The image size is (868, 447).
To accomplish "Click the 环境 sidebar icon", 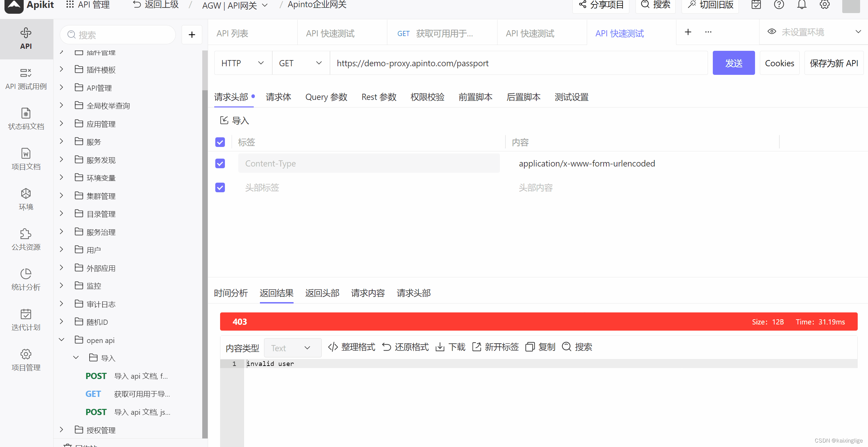I will [x=25, y=199].
